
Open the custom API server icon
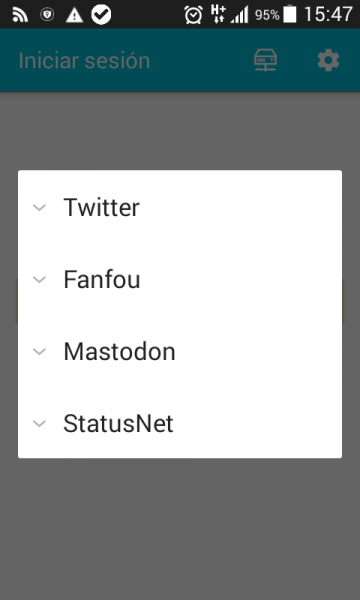pos(266,60)
